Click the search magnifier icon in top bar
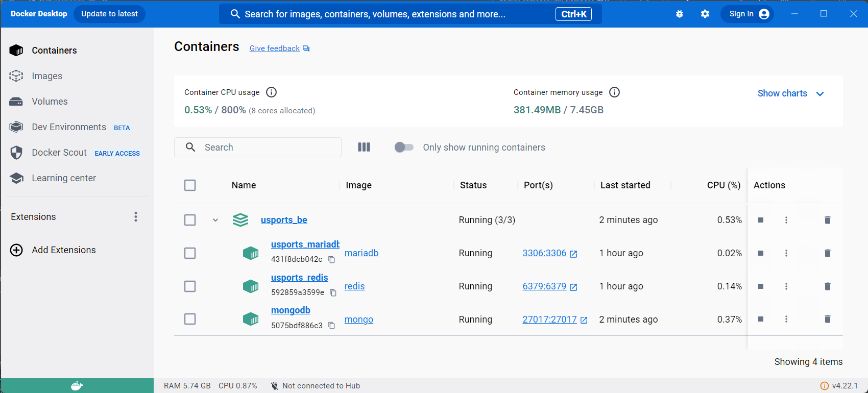This screenshot has height=393, width=868. 235,14
